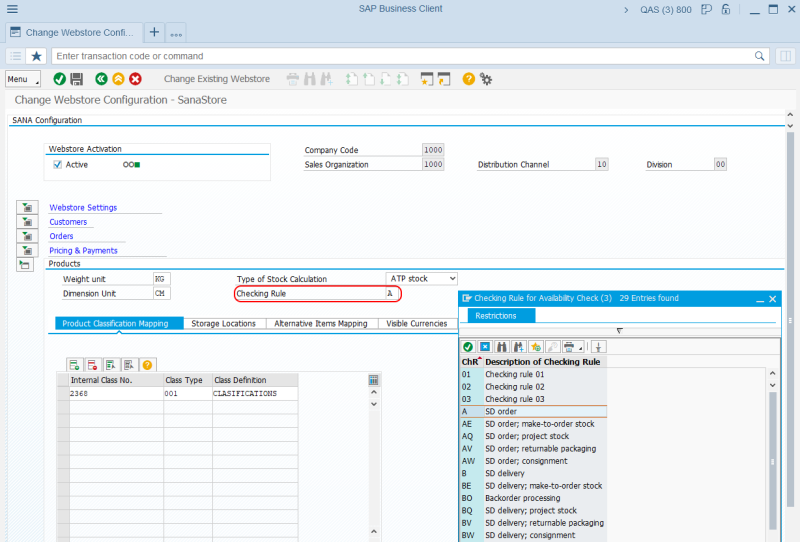This screenshot has width=800, height=542.
Task: Select 'SD order' row in checking rule list
Action: point(533,411)
